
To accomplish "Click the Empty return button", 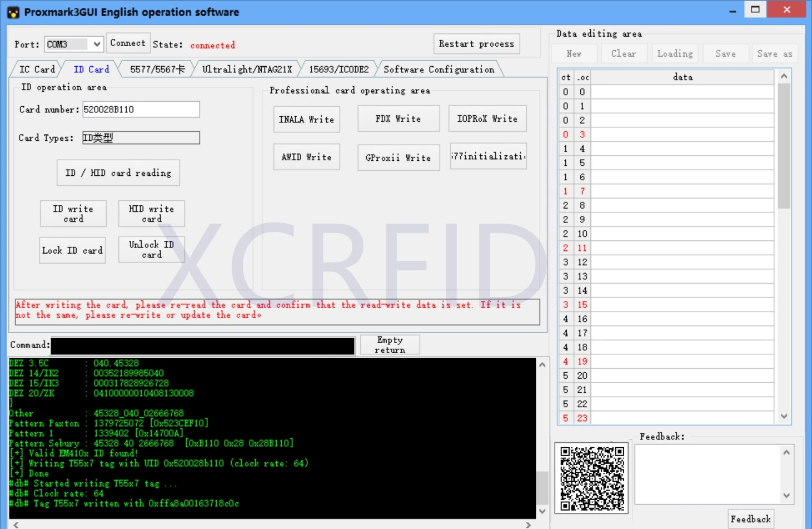I will point(390,345).
